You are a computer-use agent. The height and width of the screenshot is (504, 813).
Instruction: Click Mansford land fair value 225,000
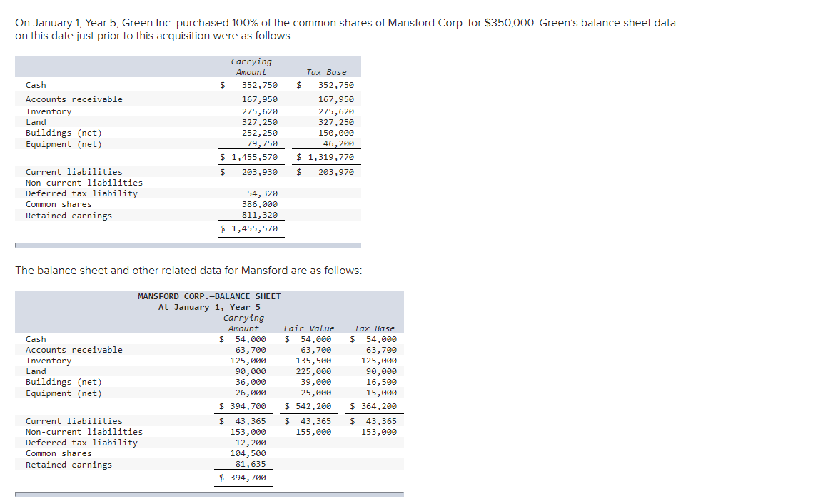(x=313, y=371)
